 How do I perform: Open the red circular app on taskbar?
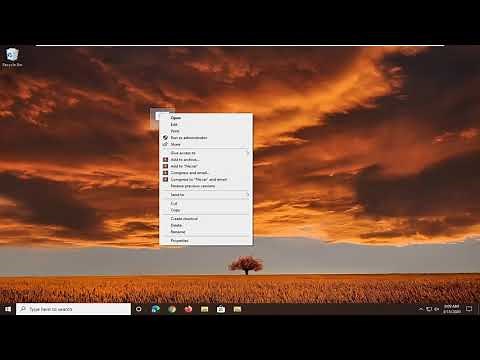tap(188, 309)
